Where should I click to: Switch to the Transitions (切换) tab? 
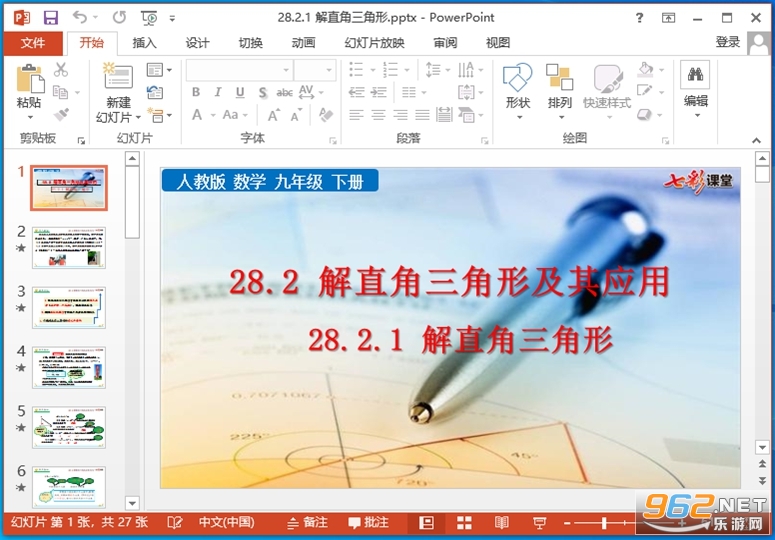pos(251,43)
